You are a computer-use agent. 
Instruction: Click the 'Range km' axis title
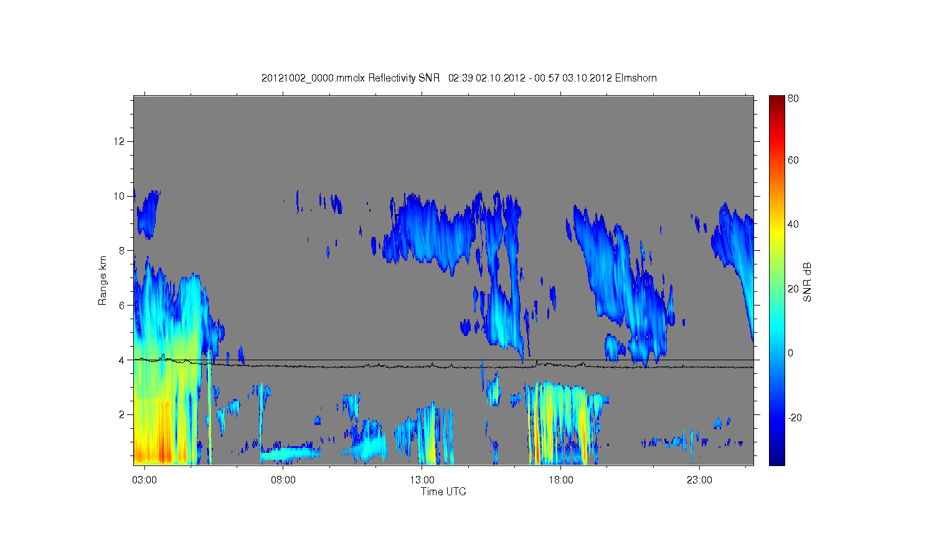[102, 281]
